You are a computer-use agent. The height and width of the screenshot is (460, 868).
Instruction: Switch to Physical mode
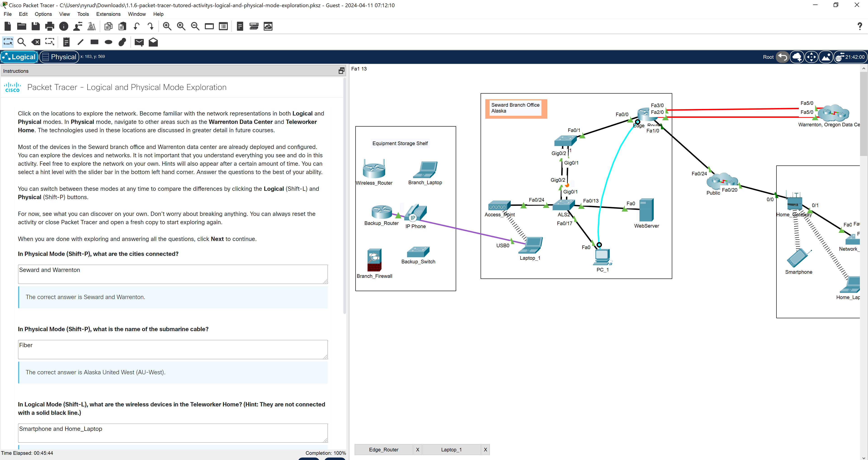[59, 57]
